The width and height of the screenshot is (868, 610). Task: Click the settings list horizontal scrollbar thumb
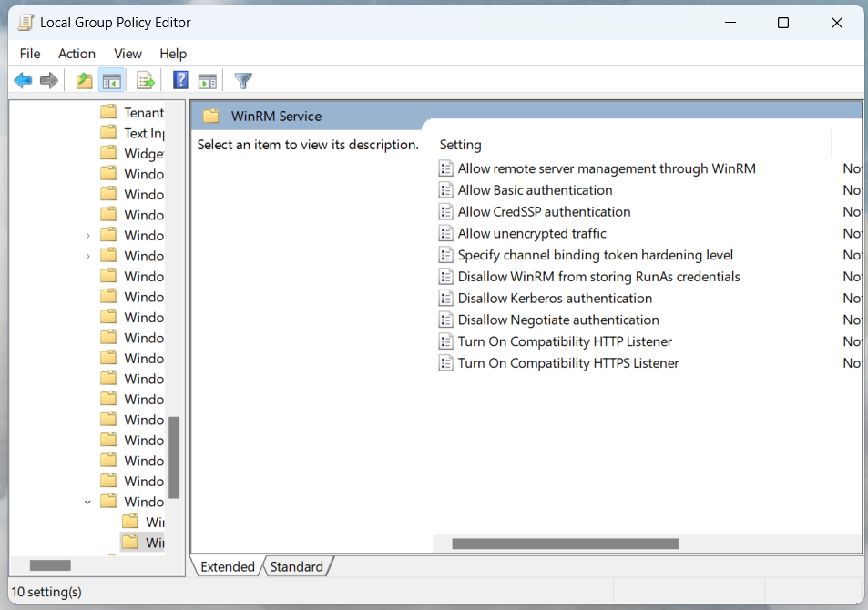[565, 544]
